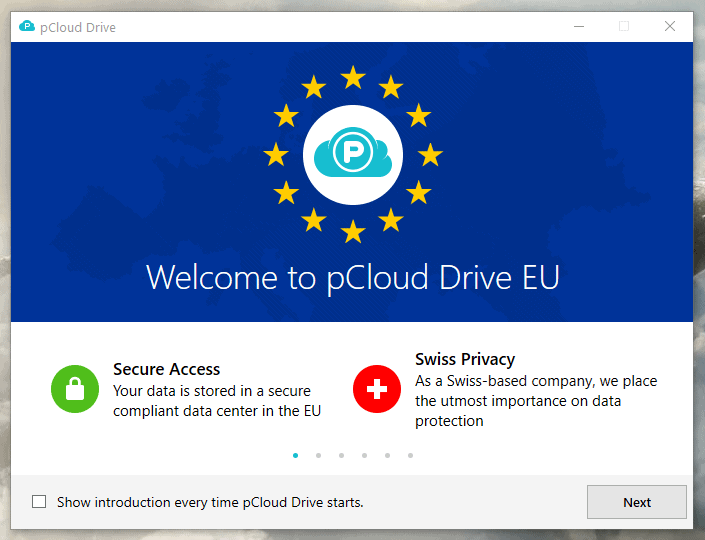Click the Swiss Privacy title text
The image size is (705, 540).
point(465,359)
